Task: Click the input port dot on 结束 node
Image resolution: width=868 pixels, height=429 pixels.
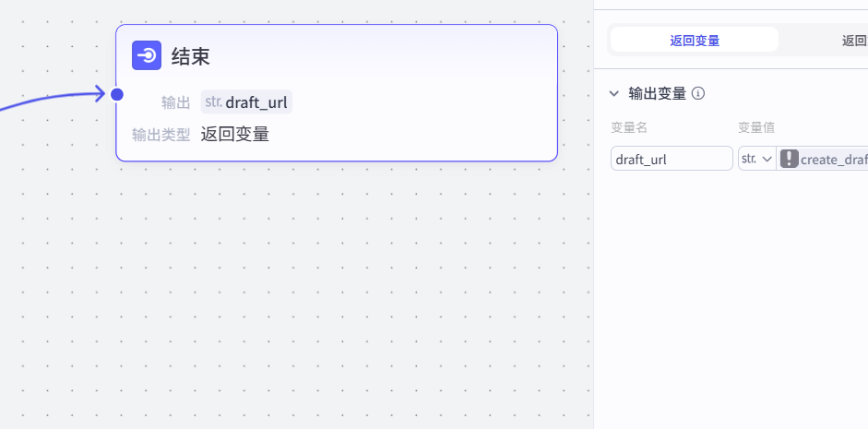Action: [117, 94]
